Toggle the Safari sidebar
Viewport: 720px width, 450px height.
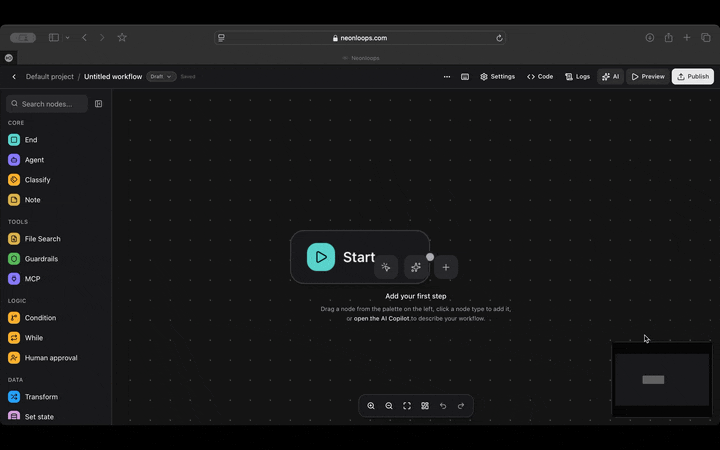[x=54, y=38]
